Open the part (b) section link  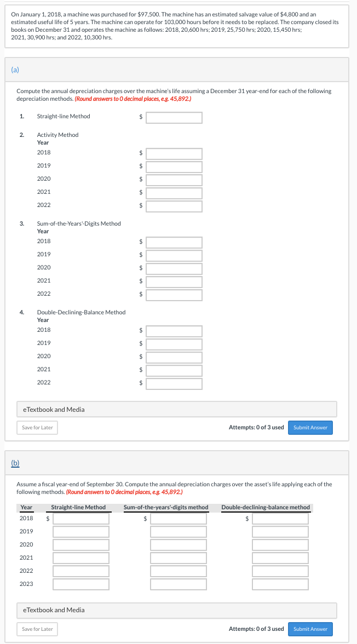pos(16,463)
